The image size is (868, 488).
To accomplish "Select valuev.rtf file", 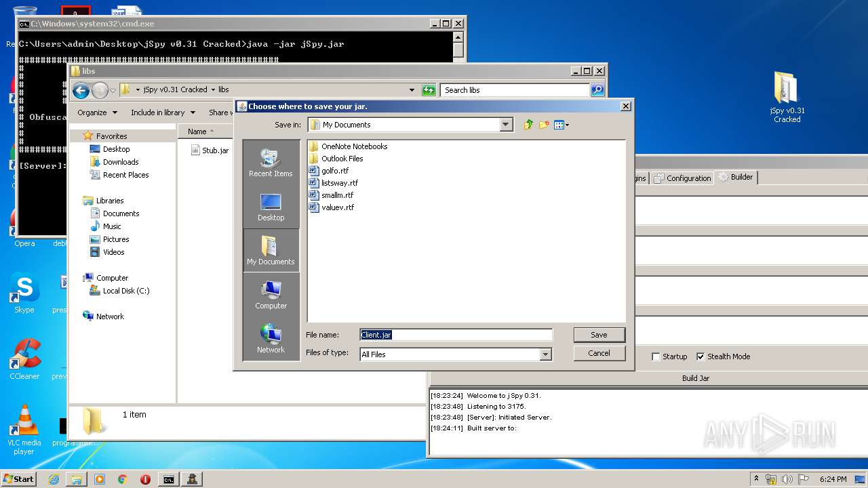I will (332, 207).
